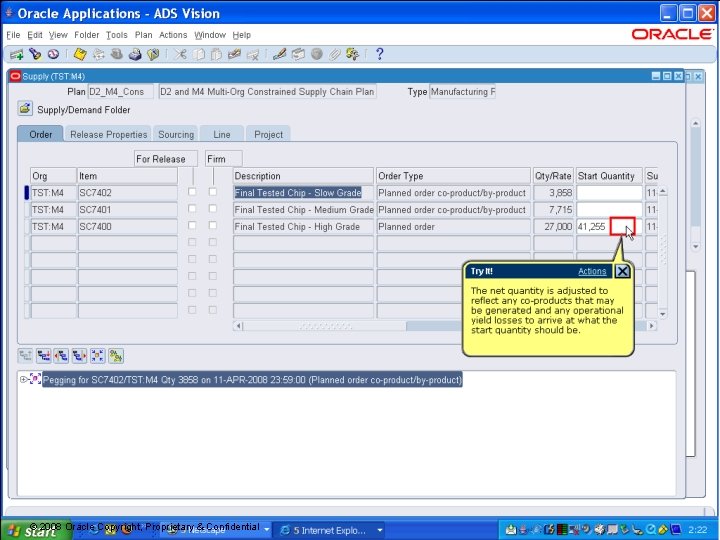Switch to the Sourcing tab

tap(176, 135)
